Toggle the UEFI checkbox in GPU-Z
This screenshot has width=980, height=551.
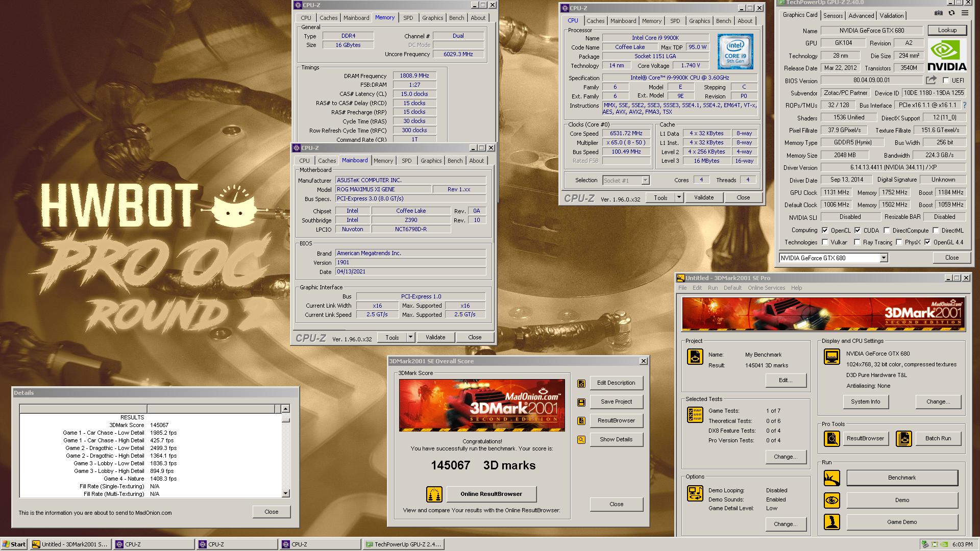pos(946,81)
